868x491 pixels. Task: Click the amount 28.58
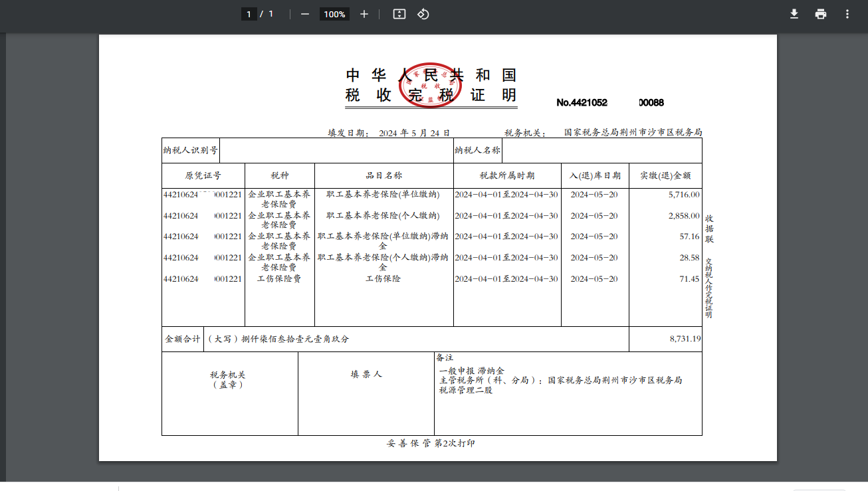689,258
